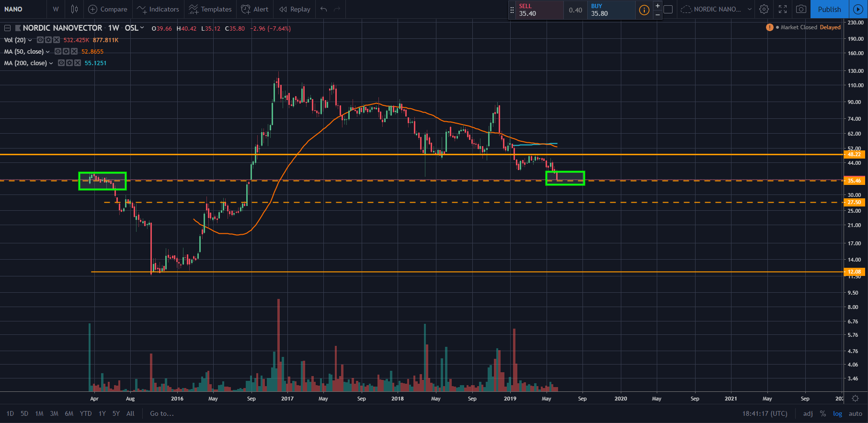Click the 12.08 orange price label
The image size is (868, 423).
click(x=854, y=272)
